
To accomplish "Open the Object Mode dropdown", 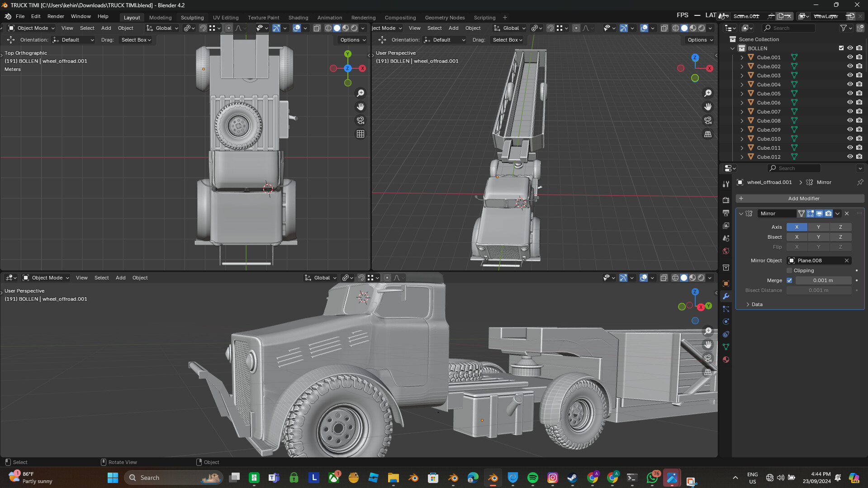I will [31, 28].
